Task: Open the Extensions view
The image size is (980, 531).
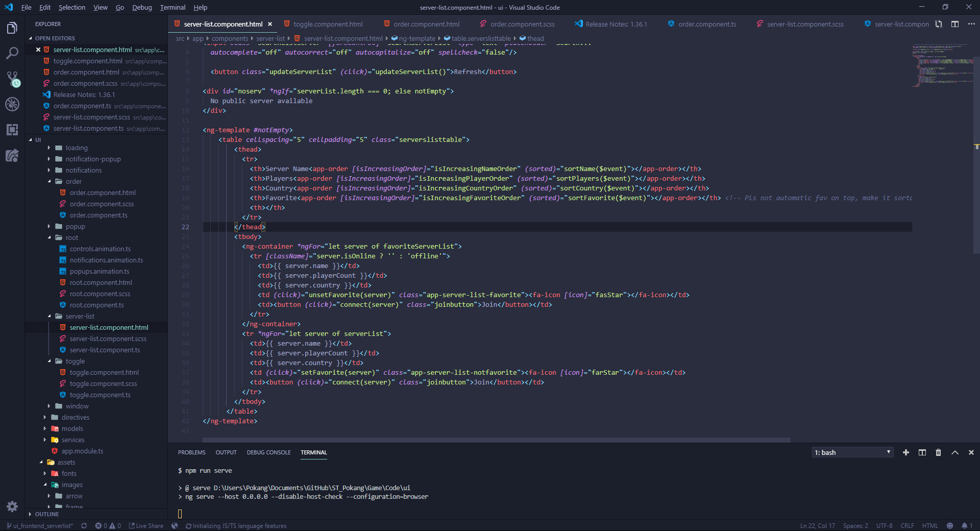Action: point(12,130)
